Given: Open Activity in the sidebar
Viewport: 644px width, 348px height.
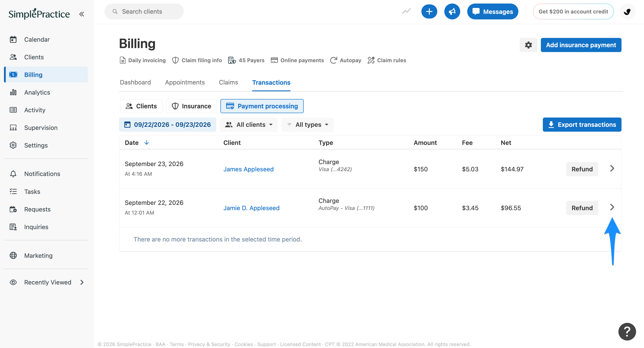Looking at the screenshot, I should click(35, 110).
